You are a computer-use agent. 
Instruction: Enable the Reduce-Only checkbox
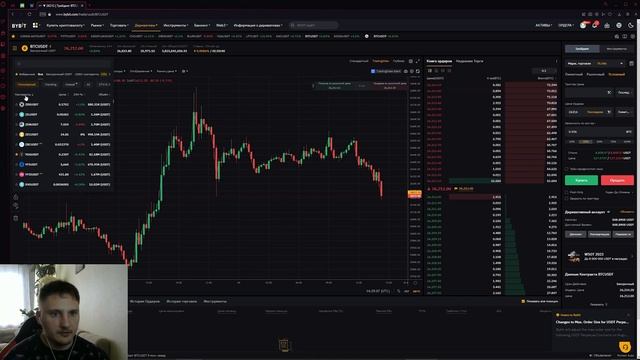click(x=567, y=198)
